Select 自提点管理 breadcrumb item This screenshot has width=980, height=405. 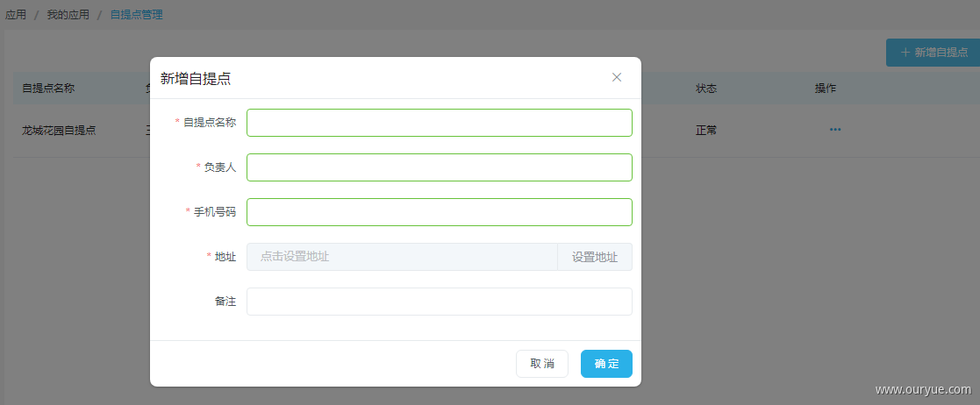click(136, 14)
